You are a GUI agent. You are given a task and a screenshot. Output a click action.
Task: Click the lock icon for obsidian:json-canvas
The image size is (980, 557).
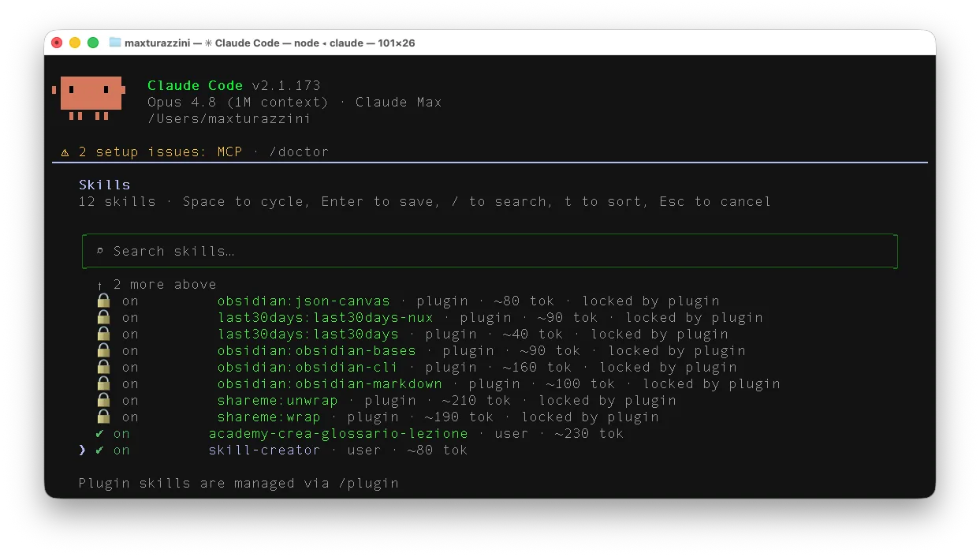pyautogui.click(x=103, y=301)
